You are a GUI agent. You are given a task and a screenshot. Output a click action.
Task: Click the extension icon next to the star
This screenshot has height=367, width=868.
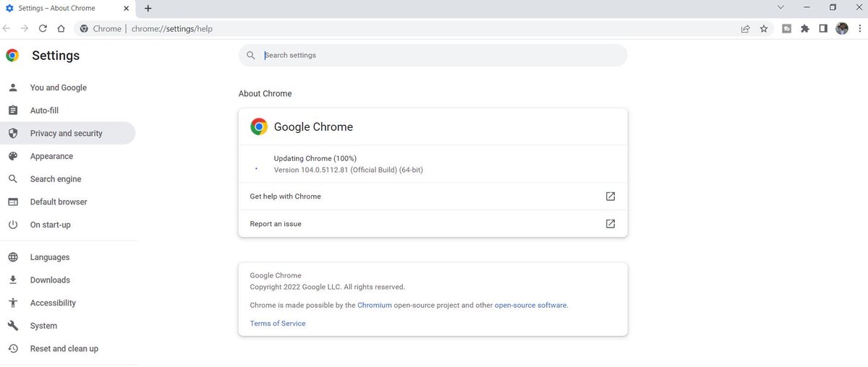787,29
